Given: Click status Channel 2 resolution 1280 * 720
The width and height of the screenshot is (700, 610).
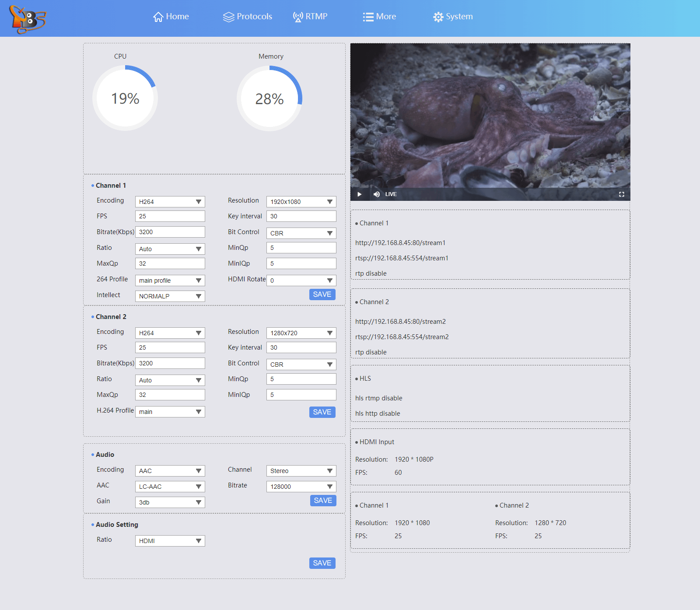Looking at the screenshot, I should coord(550,523).
